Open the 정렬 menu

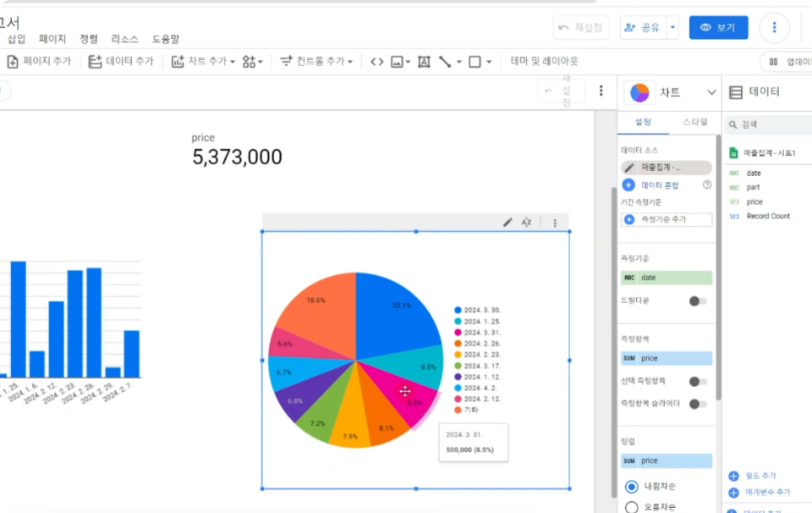[89, 39]
